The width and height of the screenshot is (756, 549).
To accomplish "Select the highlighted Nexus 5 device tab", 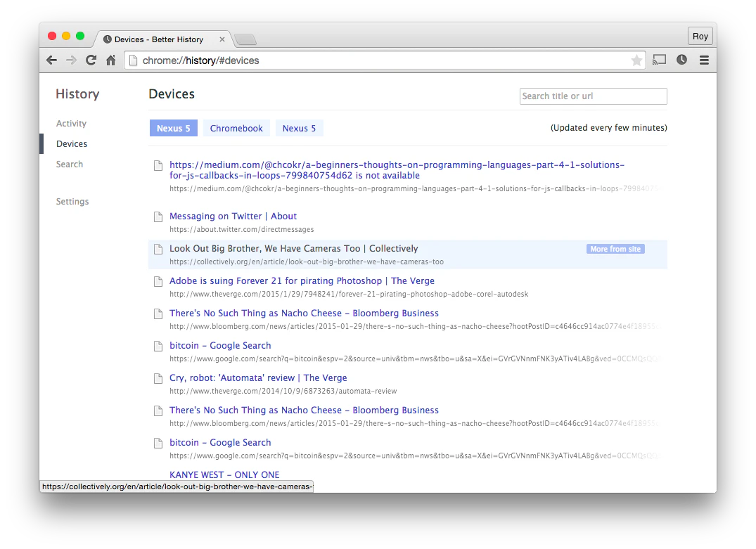I will [174, 128].
